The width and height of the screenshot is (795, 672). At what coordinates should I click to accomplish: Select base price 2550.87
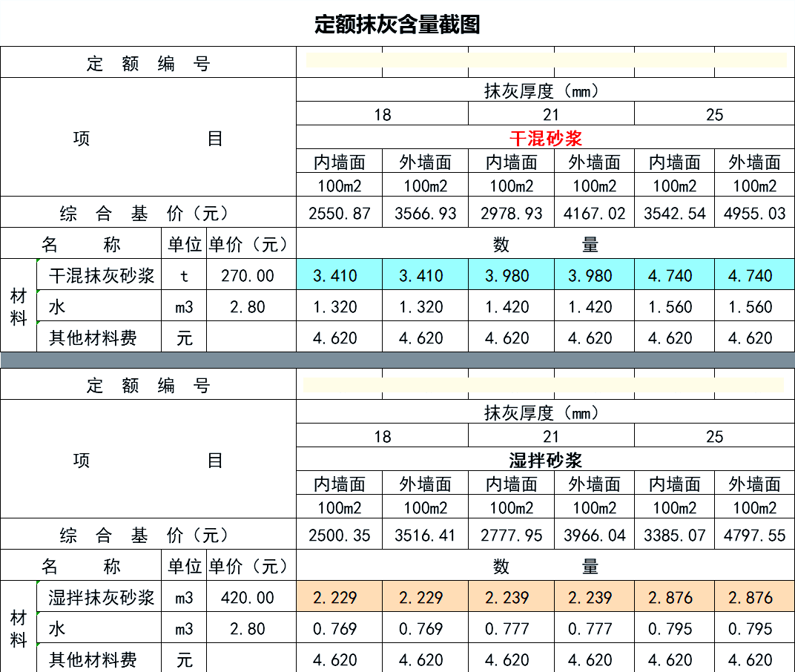(340, 212)
